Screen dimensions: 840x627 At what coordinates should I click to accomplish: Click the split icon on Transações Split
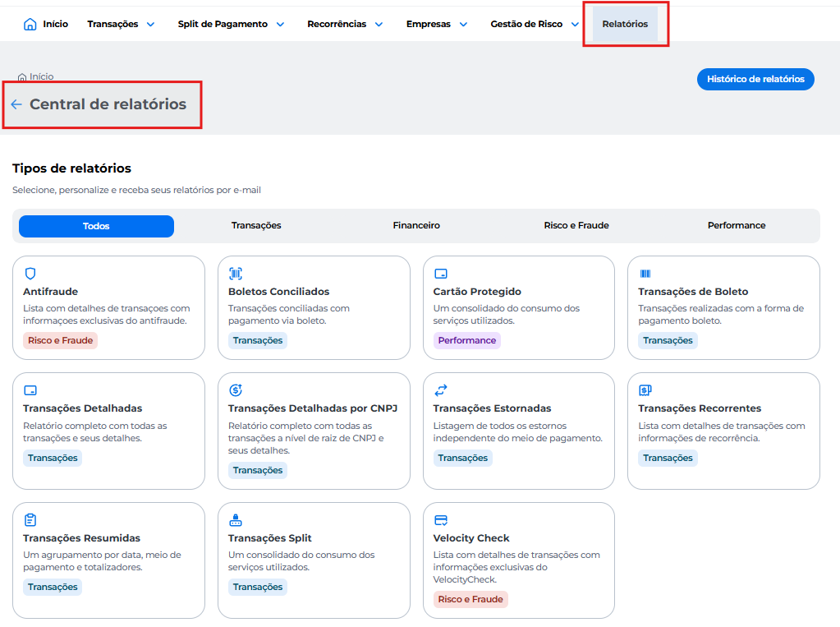point(236,519)
